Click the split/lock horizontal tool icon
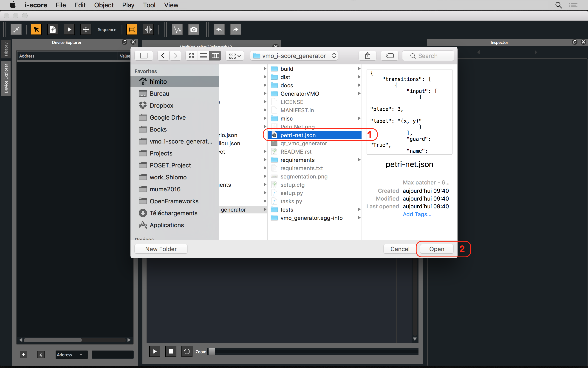 148,29
